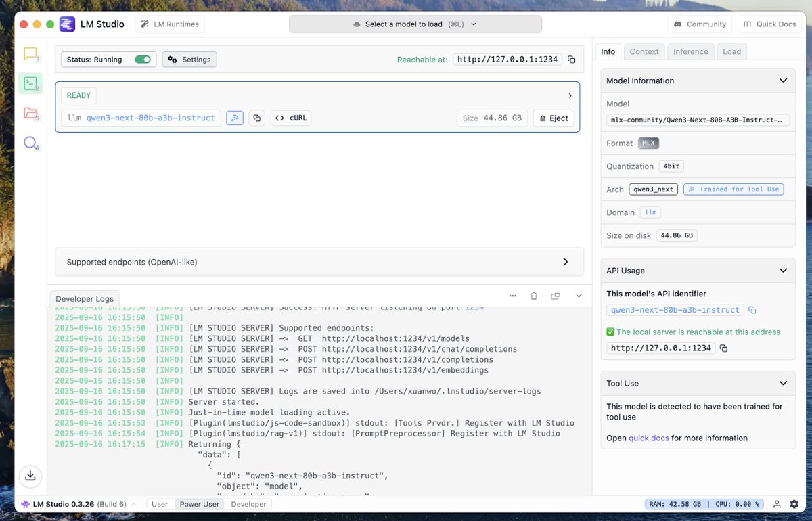The height and width of the screenshot is (521, 812).
Task: Clear Developer Logs with trash icon
Action: point(534,296)
